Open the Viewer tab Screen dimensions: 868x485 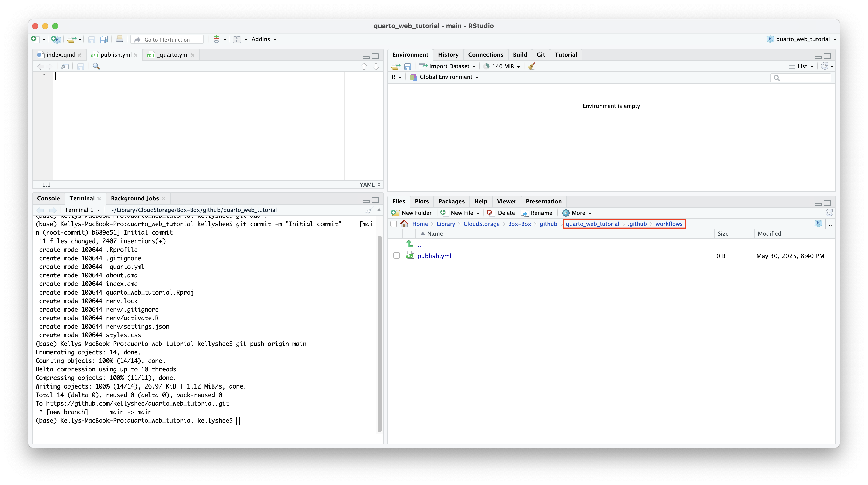[506, 201]
